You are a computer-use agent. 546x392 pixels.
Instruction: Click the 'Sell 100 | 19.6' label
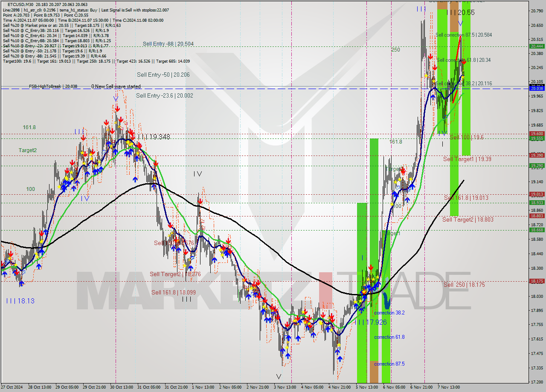pyautogui.click(x=467, y=137)
